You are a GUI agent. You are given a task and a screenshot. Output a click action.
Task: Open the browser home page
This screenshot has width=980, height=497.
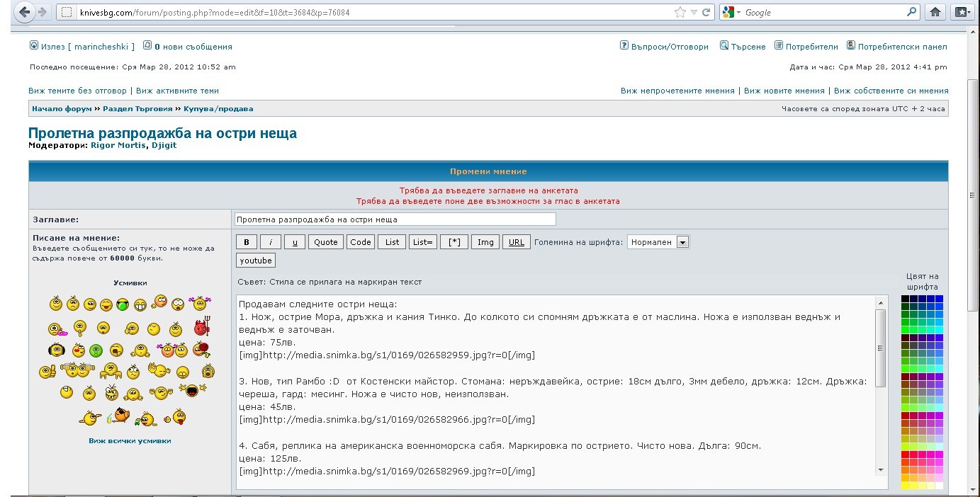pos(935,12)
